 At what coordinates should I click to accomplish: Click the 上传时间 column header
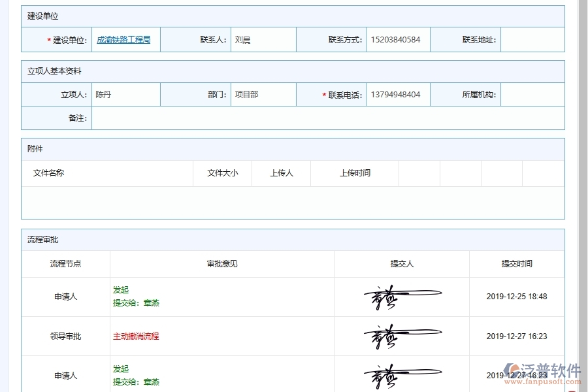(355, 173)
